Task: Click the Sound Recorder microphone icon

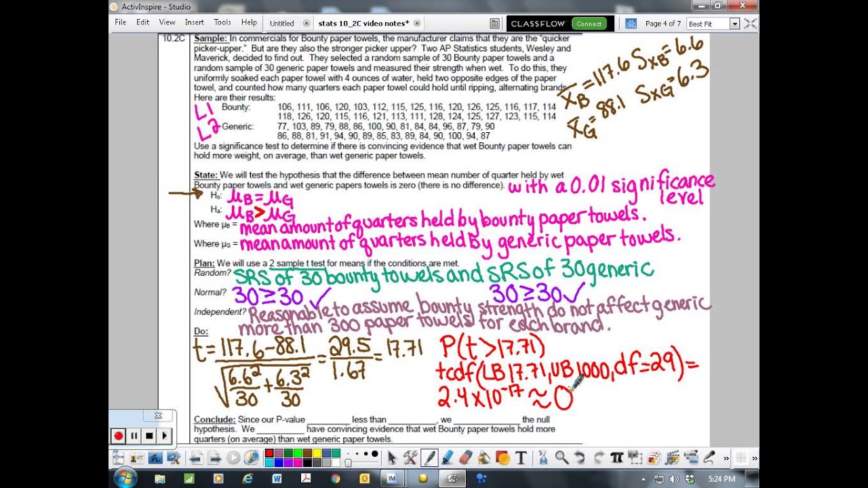Action: pos(709,457)
